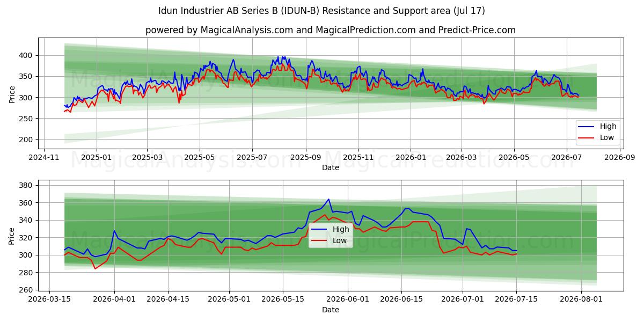Click the 2026-03-15 tick label on the bottom chart
The width and height of the screenshot is (644, 322).
[x=49, y=300]
